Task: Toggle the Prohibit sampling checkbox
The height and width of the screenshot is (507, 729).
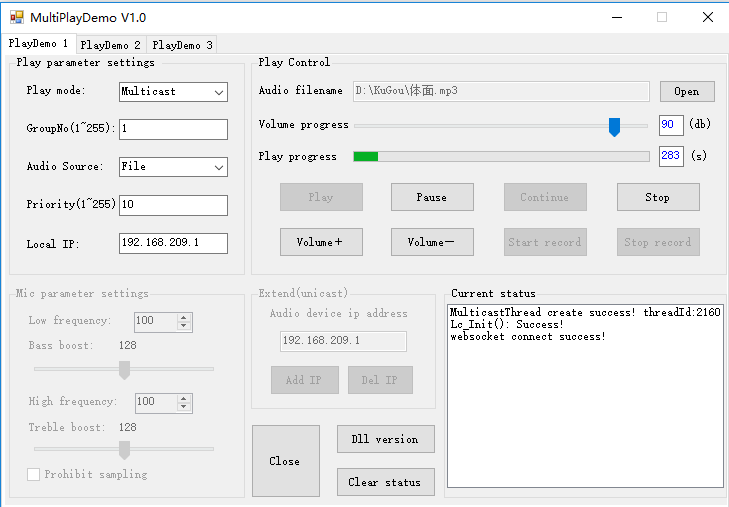Action: [x=33, y=474]
